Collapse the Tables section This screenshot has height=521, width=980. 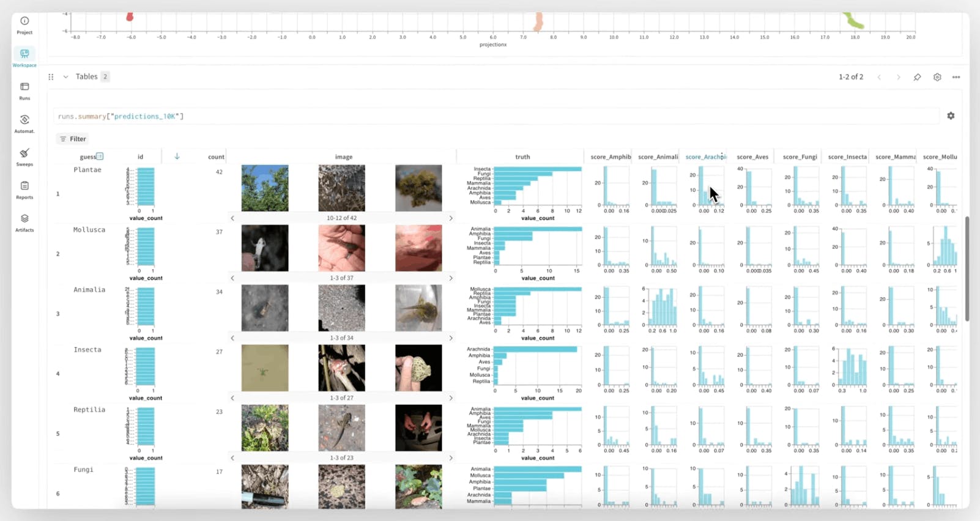(x=65, y=77)
